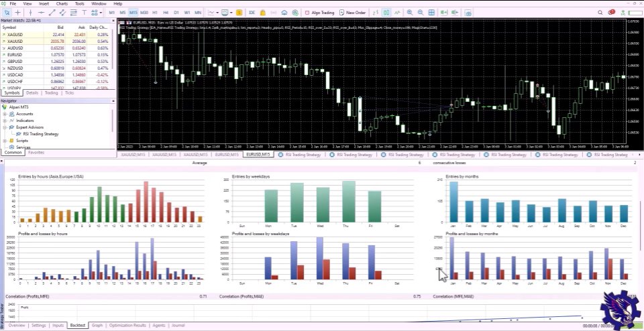Open Strategy Tester Graph tab

pos(97,325)
